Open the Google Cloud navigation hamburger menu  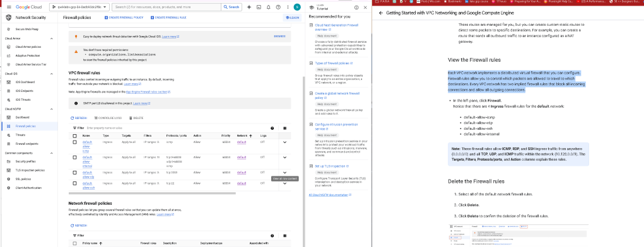coord(8,7)
